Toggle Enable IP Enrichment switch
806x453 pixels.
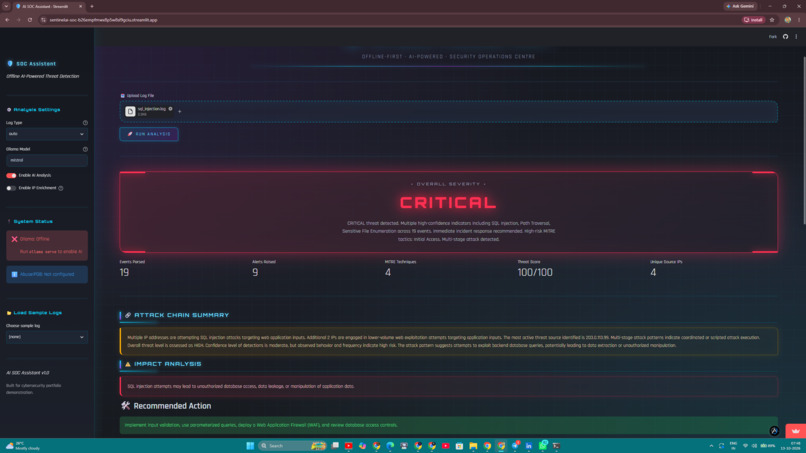click(x=11, y=188)
